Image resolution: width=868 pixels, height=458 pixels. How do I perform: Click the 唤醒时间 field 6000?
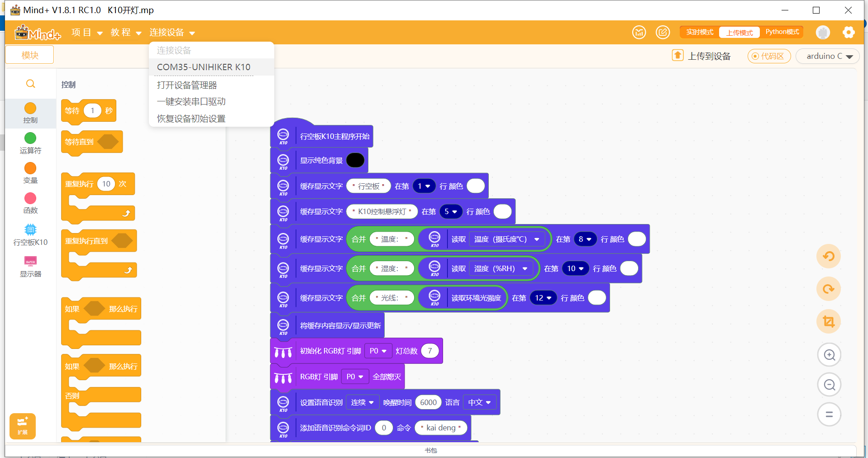click(428, 402)
